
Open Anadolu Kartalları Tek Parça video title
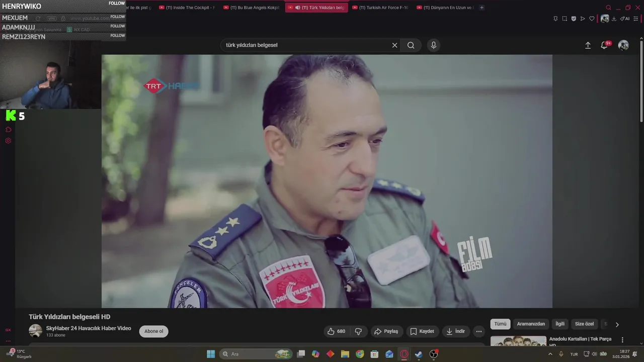point(581,342)
